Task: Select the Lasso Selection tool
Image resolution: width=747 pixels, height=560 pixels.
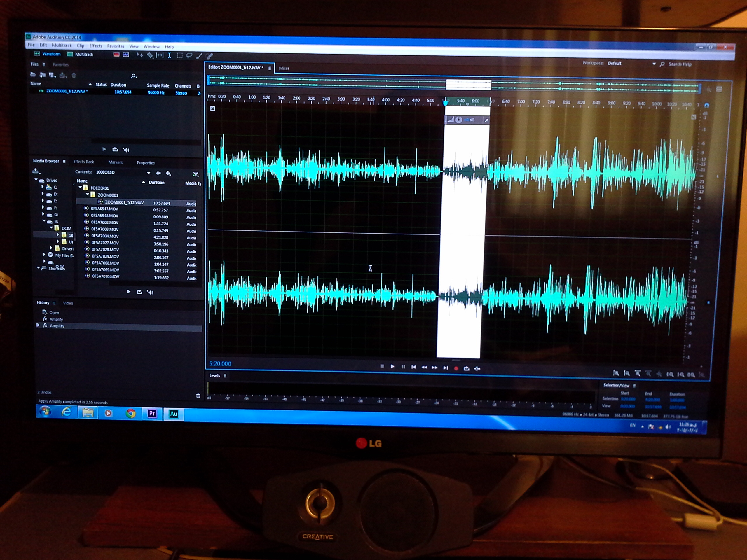Action: click(x=189, y=56)
